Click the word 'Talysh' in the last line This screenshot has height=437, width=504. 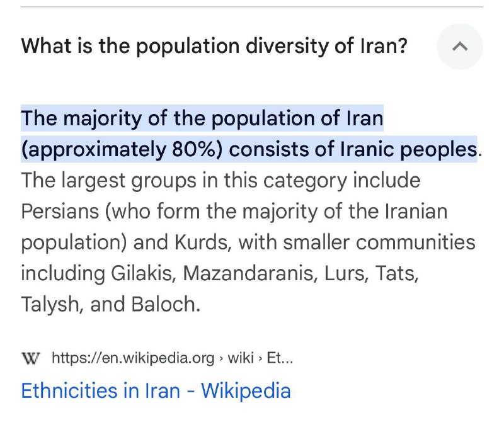tap(50, 305)
